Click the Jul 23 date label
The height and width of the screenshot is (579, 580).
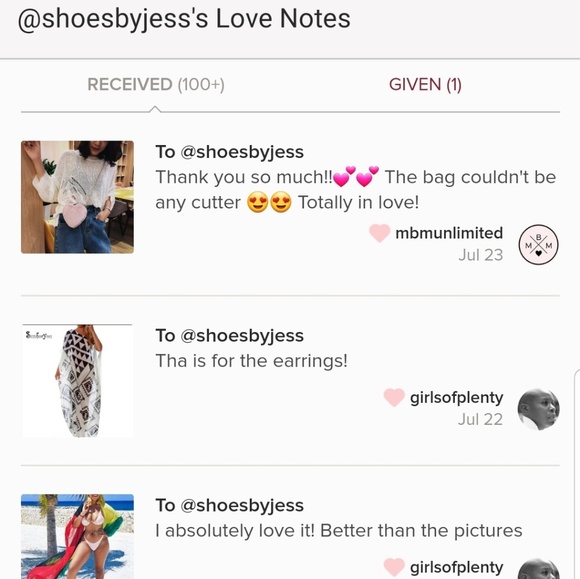pyautogui.click(x=480, y=255)
